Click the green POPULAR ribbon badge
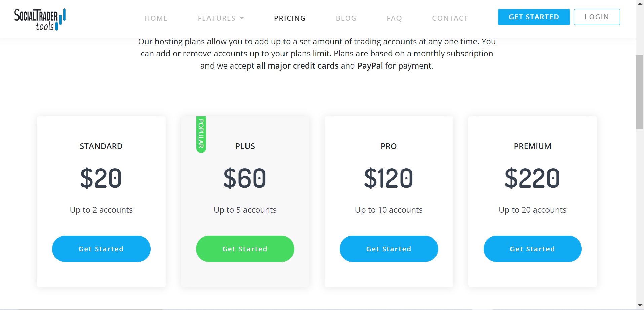This screenshot has width=644, height=310. click(201, 134)
